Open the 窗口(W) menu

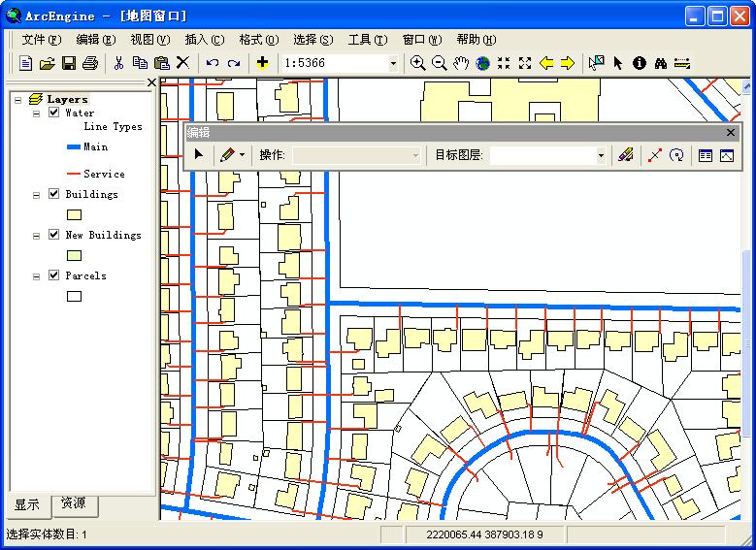tap(422, 40)
